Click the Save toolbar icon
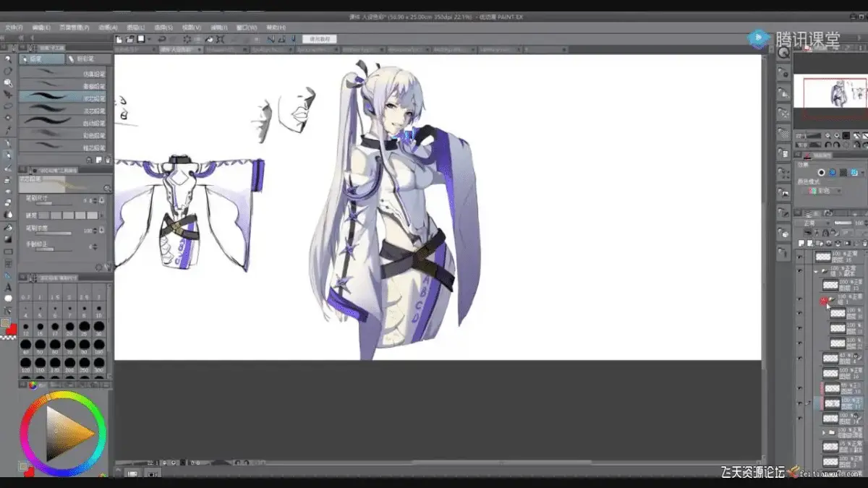This screenshot has height=488, width=868. 141,38
